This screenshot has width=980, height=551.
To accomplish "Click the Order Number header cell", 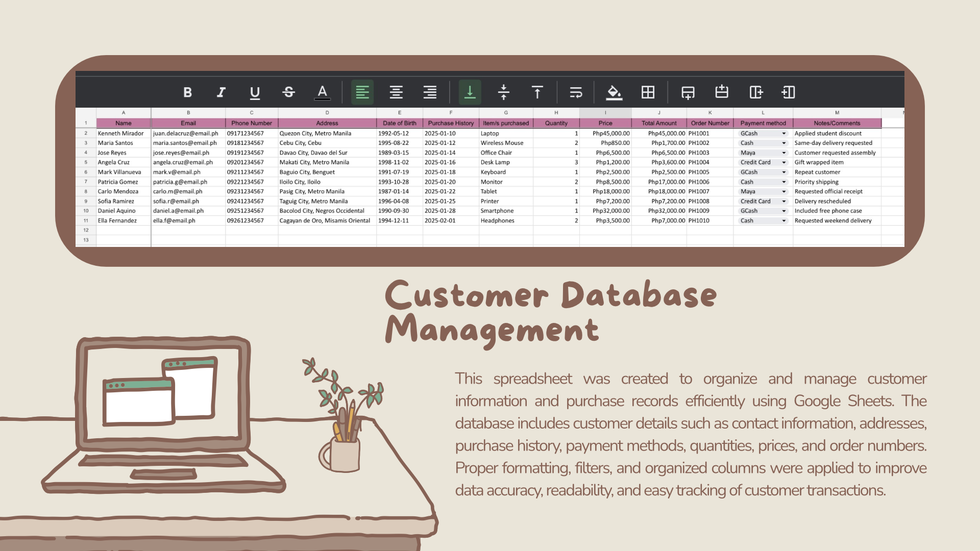I will tap(710, 123).
